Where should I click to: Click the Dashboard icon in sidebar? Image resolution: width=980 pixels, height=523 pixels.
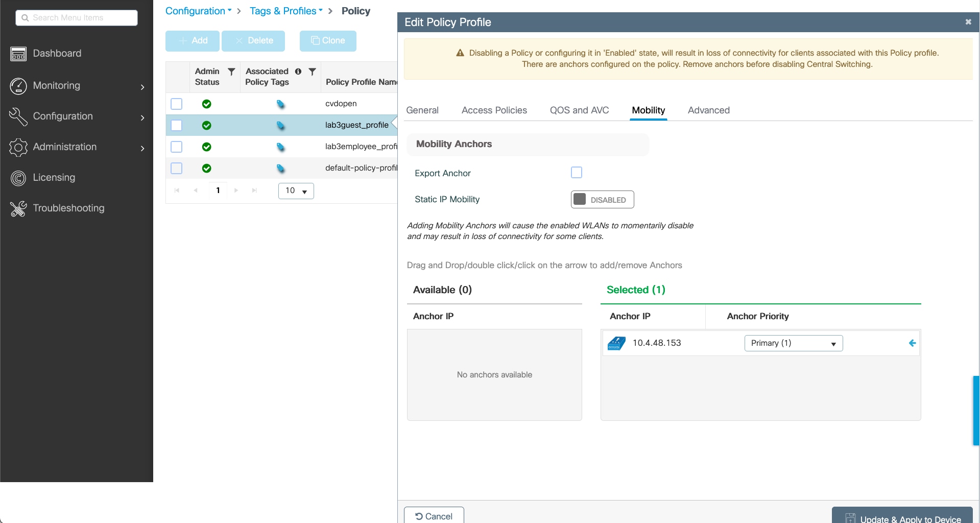[x=18, y=54]
